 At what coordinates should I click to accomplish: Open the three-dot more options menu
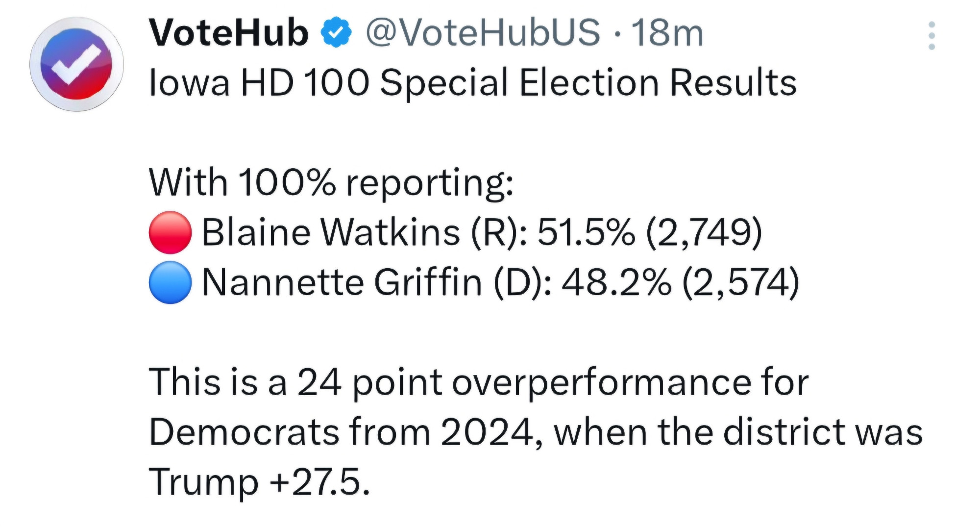(x=931, y=35)
